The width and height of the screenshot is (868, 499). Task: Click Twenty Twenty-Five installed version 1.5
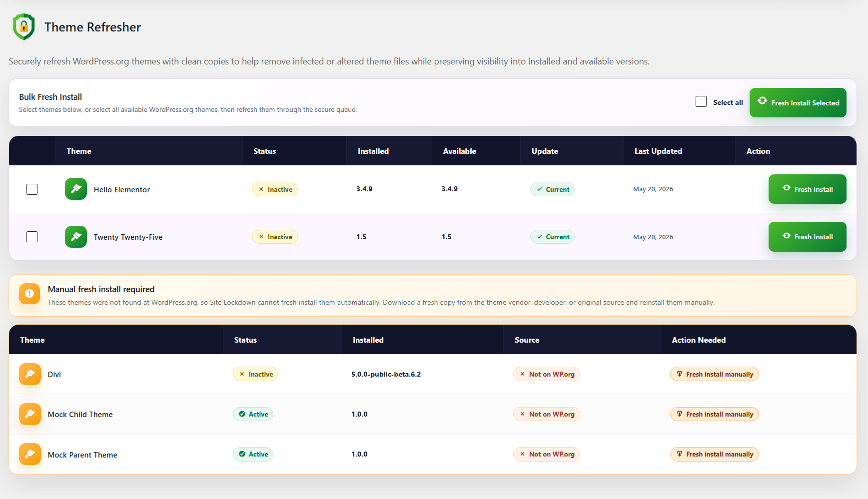click(361, 237)
